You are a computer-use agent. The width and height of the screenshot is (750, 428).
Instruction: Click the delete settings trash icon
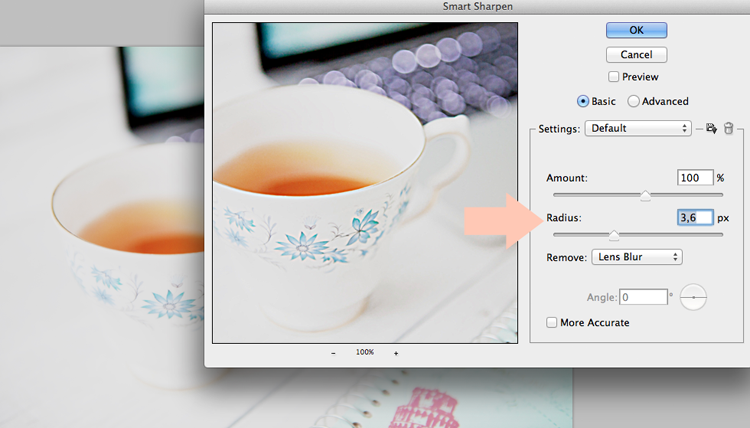click(728, 128)
